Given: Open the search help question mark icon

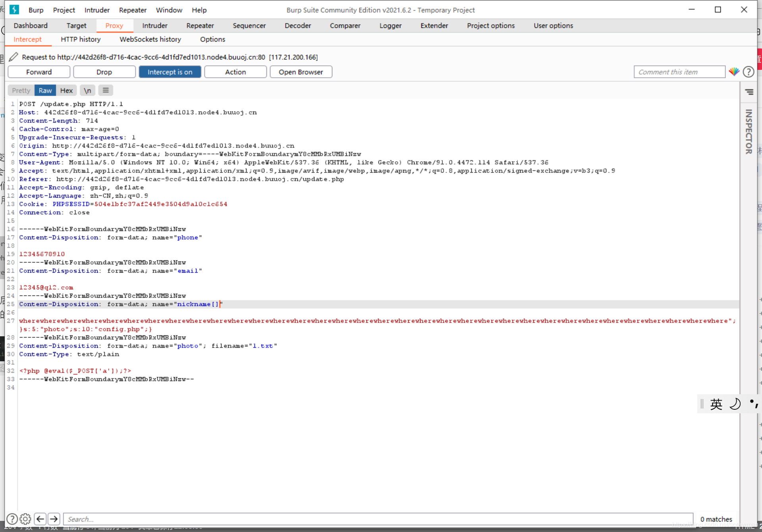Looking at the screenshot, I should tap(12, 519).
